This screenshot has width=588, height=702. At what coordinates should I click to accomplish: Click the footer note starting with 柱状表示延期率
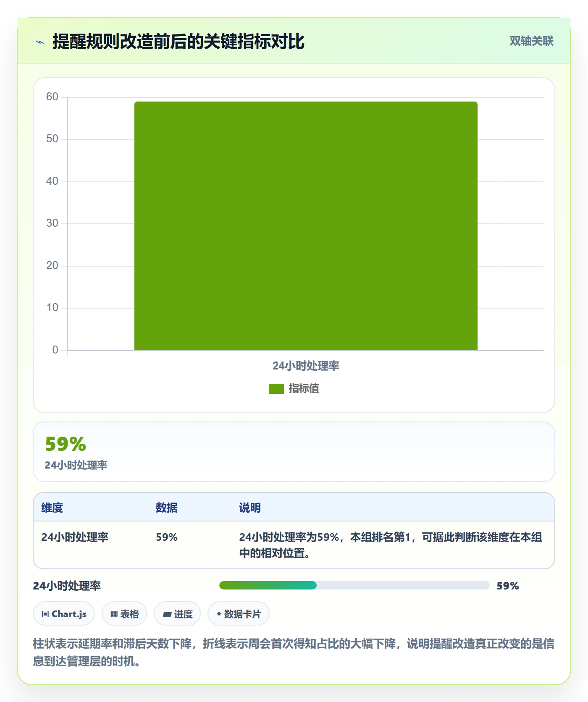pos(294,652)
